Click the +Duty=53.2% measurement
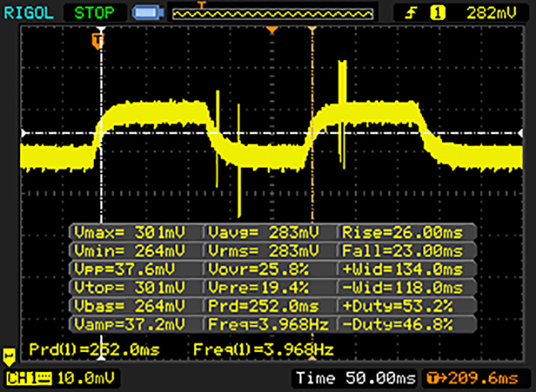This screenshot has height=392, width=536. 398,306
